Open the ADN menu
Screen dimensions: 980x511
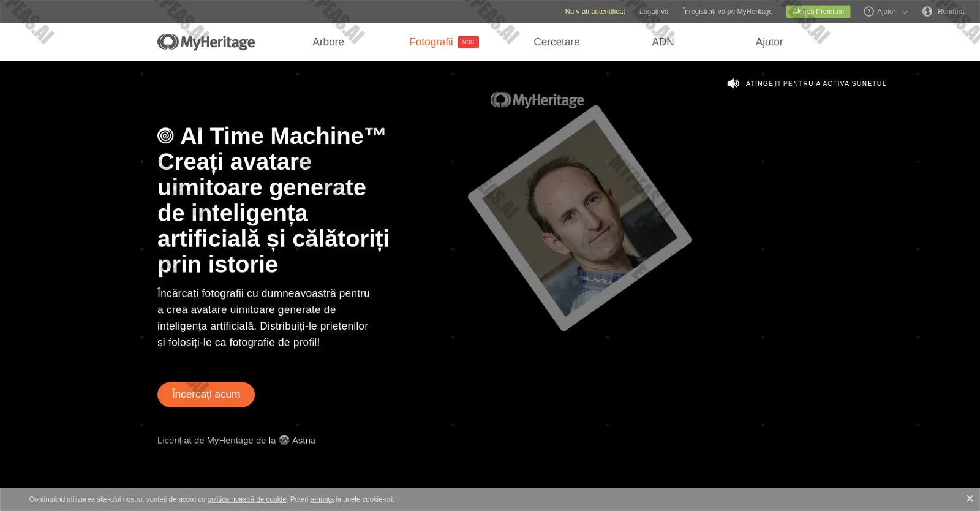point(663,42)
